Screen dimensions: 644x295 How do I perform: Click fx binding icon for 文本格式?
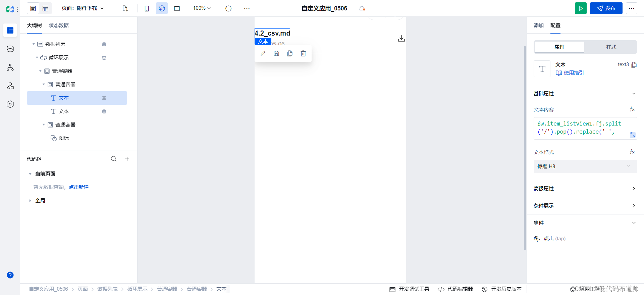point(632,152)
